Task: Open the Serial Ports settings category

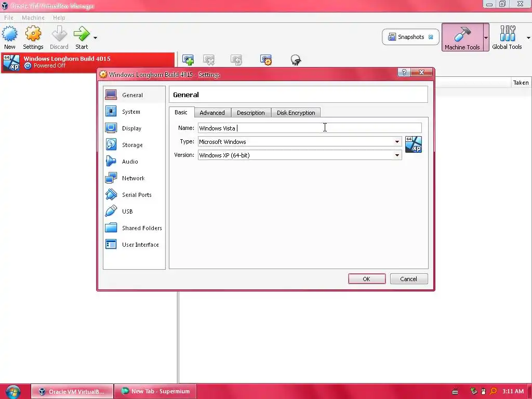Action: (x=134, y=195)
